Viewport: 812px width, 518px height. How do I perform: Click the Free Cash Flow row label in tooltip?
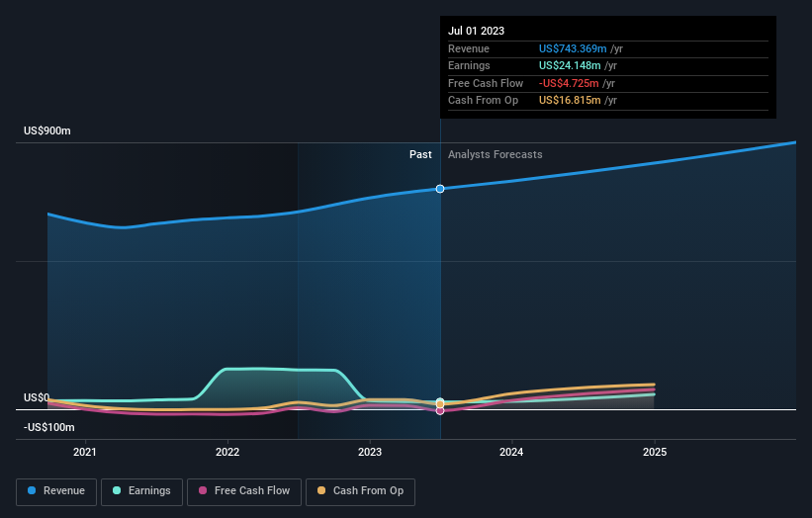[x=486, y=83]
